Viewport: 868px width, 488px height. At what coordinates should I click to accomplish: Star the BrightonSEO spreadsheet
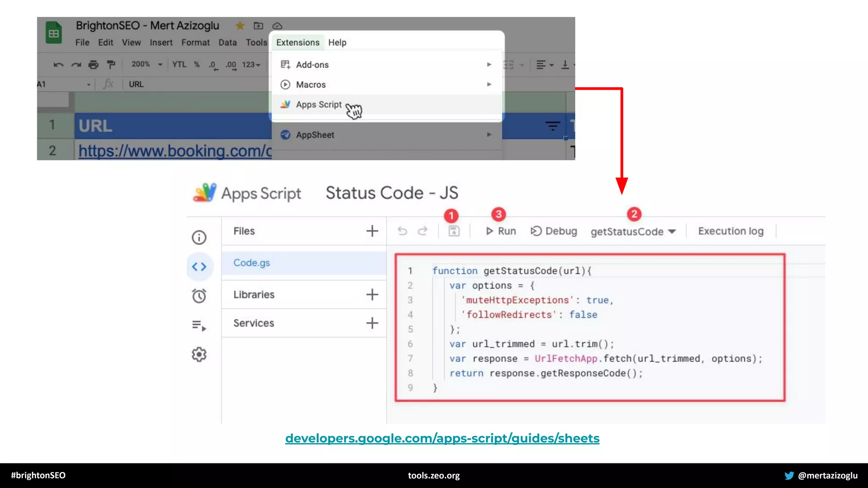click(x=240, y=26)
